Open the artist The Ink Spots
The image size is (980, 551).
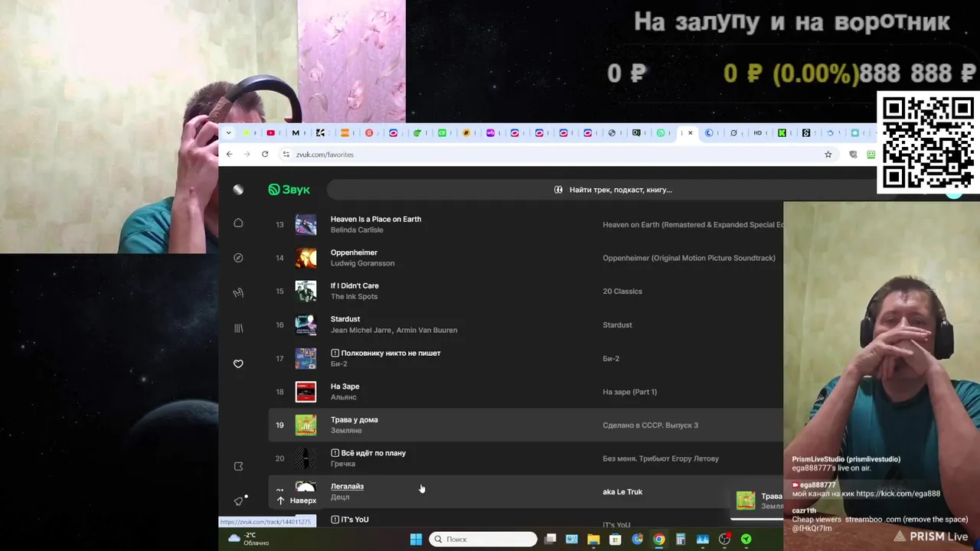click(354, 296)
